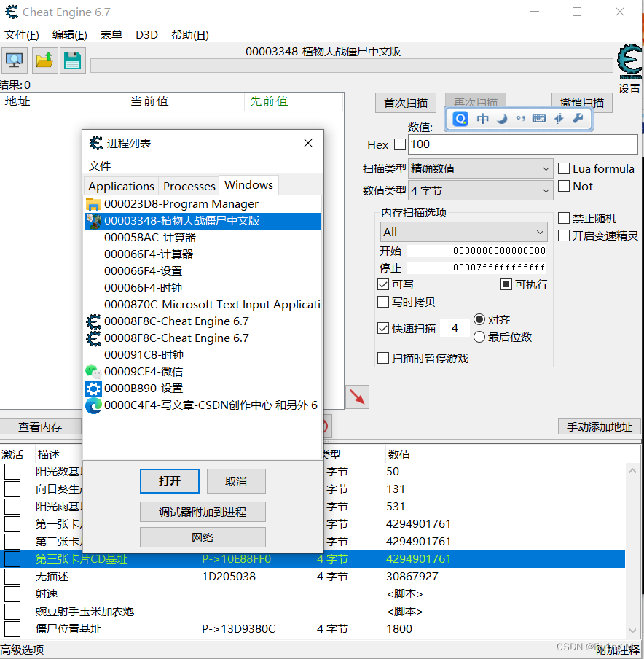This screenshot has height=659, width=644.
Task: Click the keyboard icon in the IME toolbar
Action: (x=538, y=118)
